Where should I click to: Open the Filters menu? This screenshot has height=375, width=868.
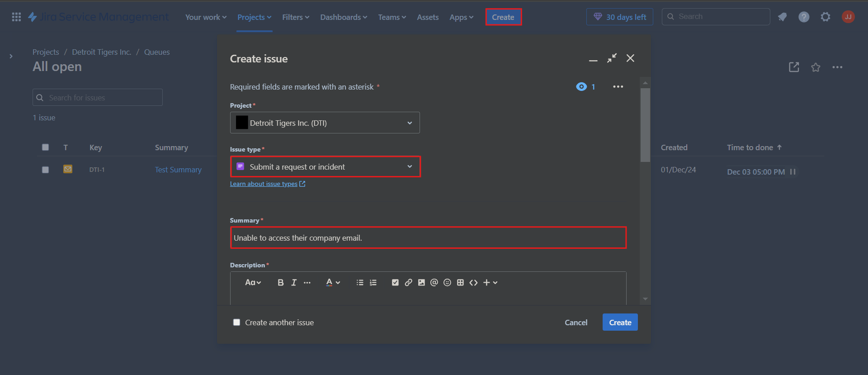tap(296, 17)
